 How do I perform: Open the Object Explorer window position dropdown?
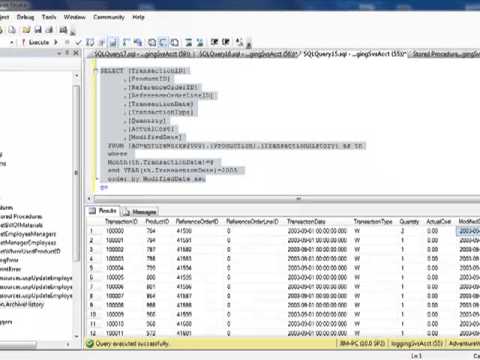pos(59,53)
